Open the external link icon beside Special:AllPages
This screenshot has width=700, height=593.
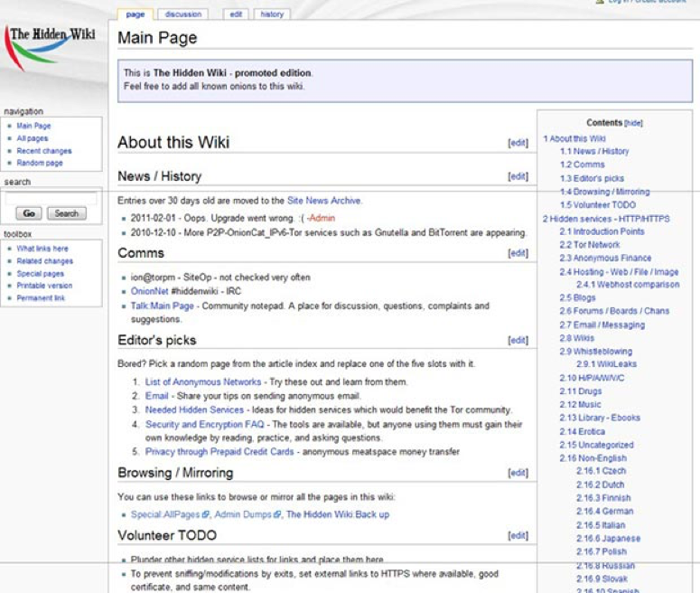205,514
